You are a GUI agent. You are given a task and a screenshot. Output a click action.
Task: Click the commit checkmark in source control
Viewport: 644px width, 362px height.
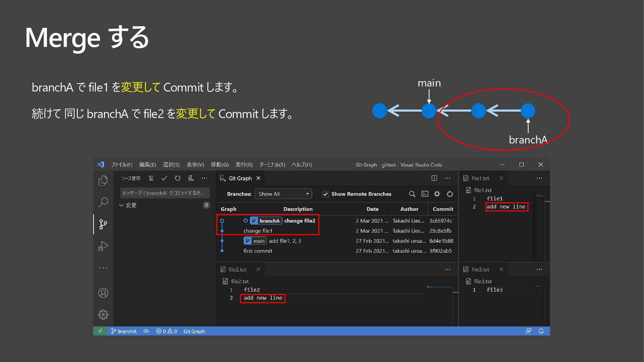[x=164, y=178]
